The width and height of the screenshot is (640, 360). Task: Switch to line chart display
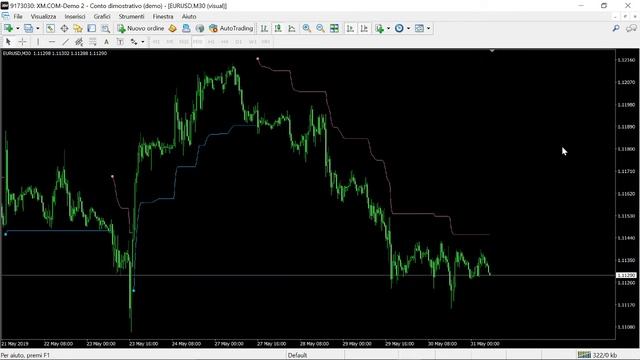292,28
